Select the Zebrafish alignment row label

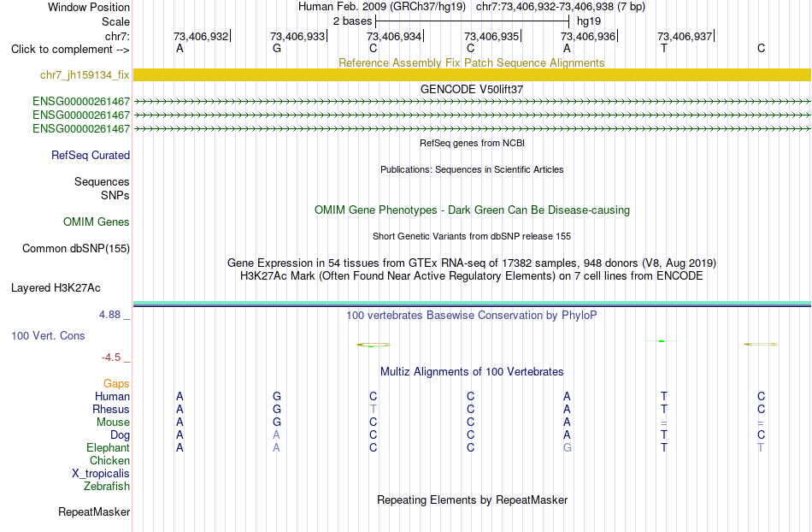pyautogui.click(x=107, y=486)
